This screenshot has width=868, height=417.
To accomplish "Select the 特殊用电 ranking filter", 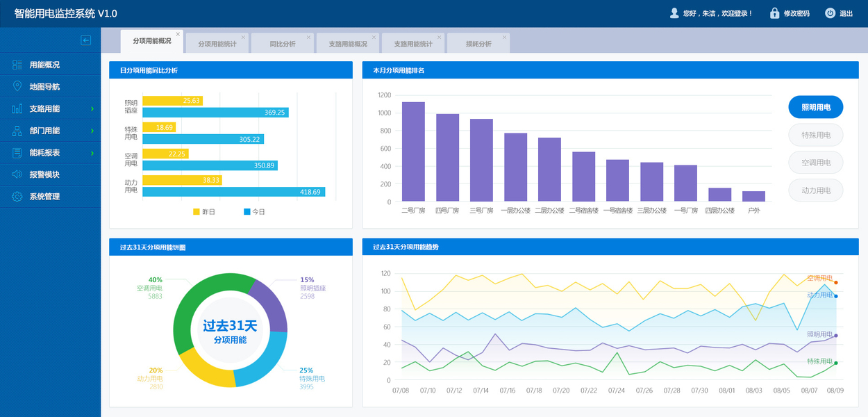I will coord(816,135).
